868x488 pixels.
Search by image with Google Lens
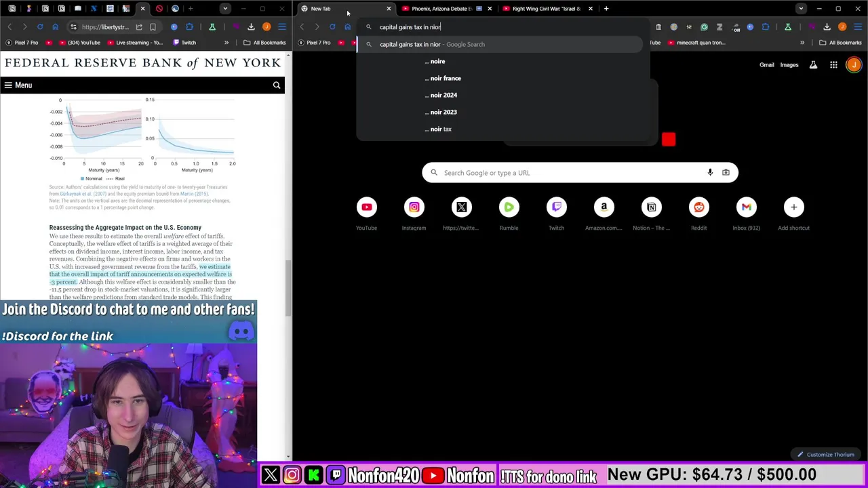(726, 173)
